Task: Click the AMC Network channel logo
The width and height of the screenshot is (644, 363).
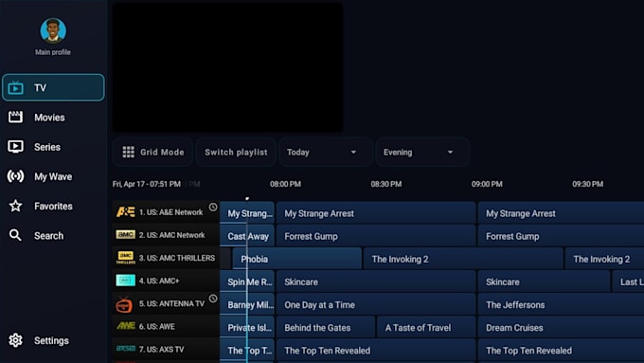Action: tap(125, 234)
